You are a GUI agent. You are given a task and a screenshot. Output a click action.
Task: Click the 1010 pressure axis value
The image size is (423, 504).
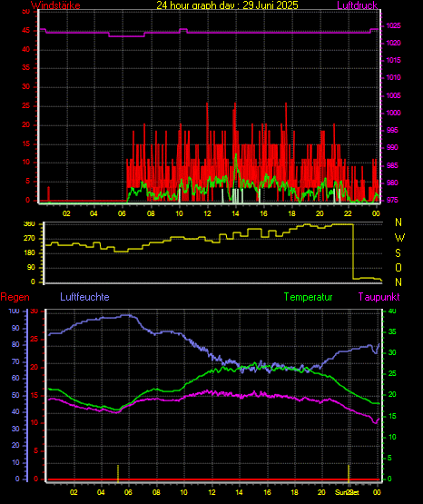click(393, 78)
